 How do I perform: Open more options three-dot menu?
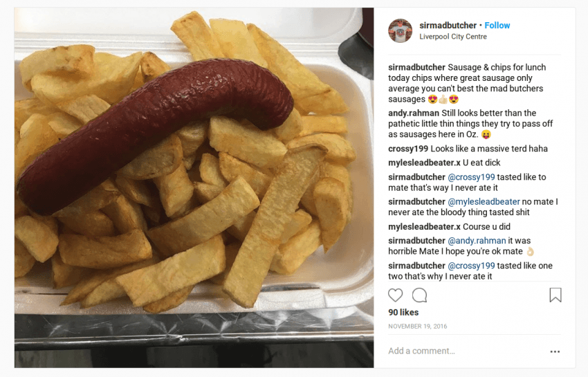[555, 351]
